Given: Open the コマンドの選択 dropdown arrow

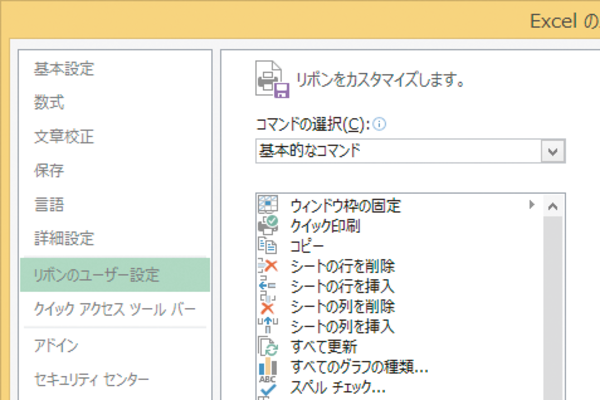Looking at the screenshot, I should point(553,151).
